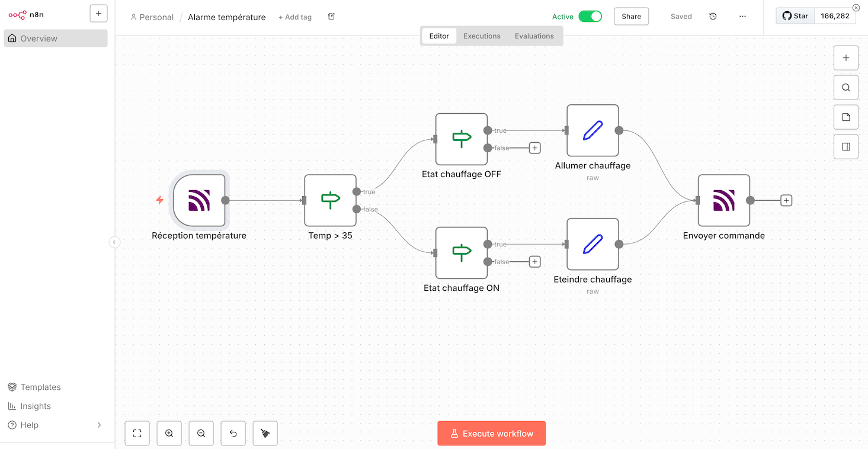
Task: Share the Alarme température workflow
Action: click(x=631, y=16)
